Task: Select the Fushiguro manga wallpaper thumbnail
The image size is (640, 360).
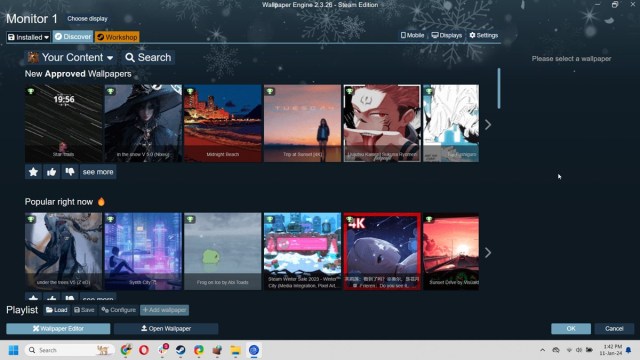Action: coord(451,123)
